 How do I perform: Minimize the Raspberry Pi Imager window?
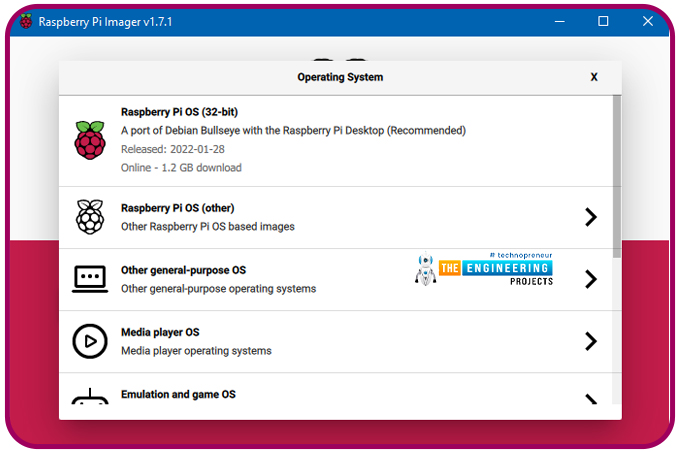(559, 21)
